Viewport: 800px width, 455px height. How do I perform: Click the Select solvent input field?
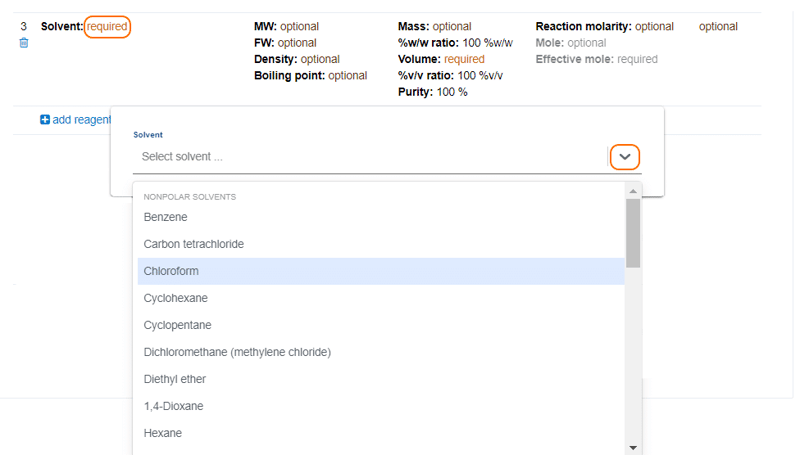pos(370,157)
